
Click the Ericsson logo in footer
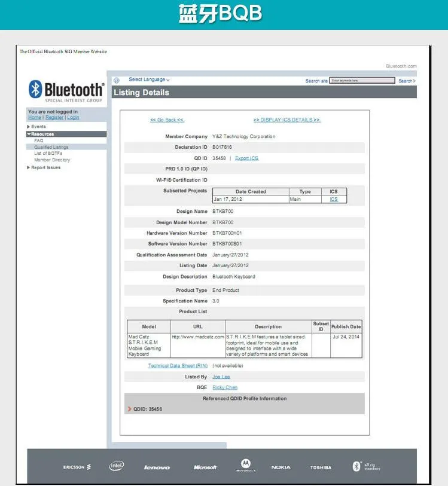click(77, 467)
